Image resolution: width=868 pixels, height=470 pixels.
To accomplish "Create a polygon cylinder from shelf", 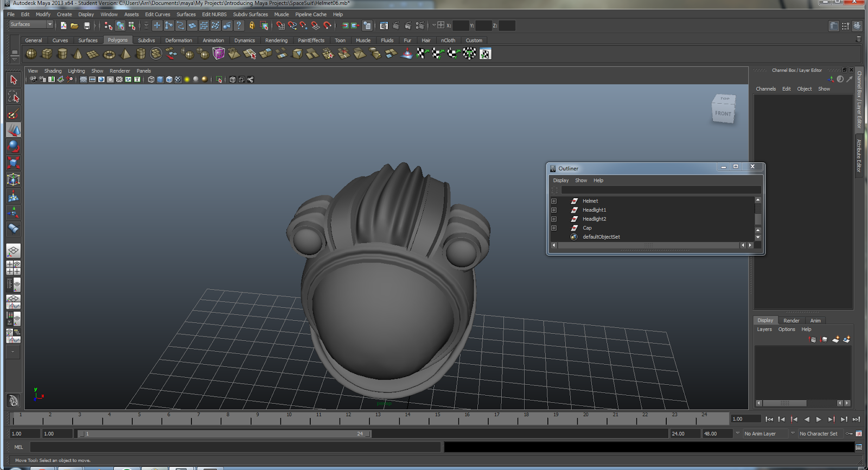I will pos(62,54).
